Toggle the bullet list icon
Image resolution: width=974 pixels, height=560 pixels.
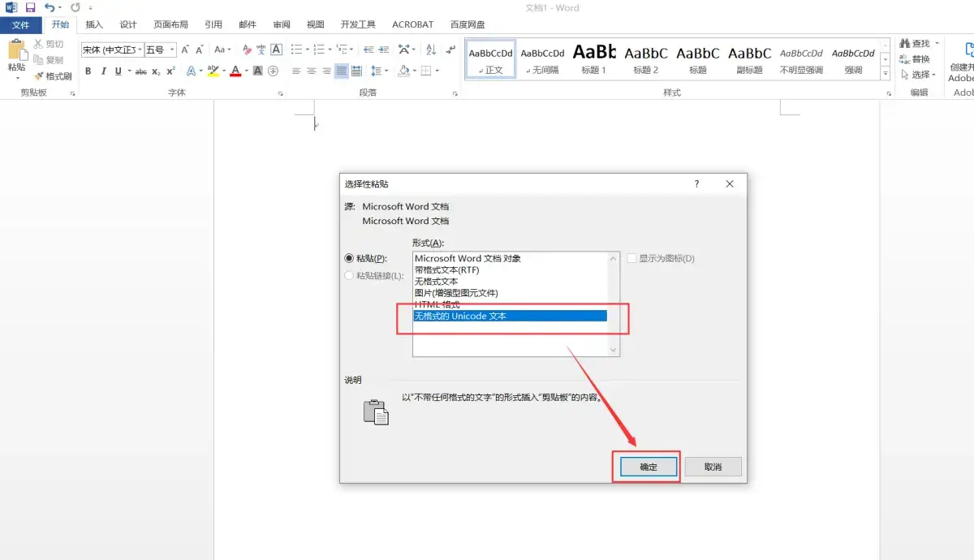pos(296,50)
